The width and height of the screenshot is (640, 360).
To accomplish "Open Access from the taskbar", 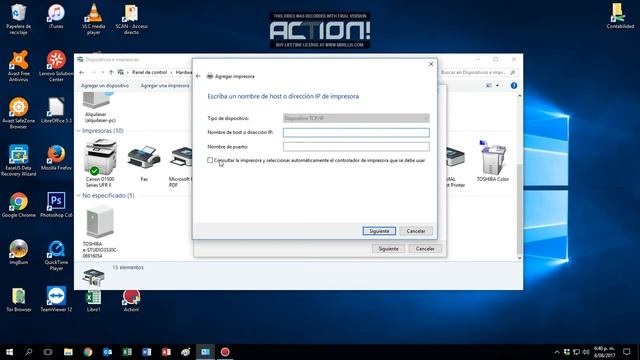I will click(166, 352).
